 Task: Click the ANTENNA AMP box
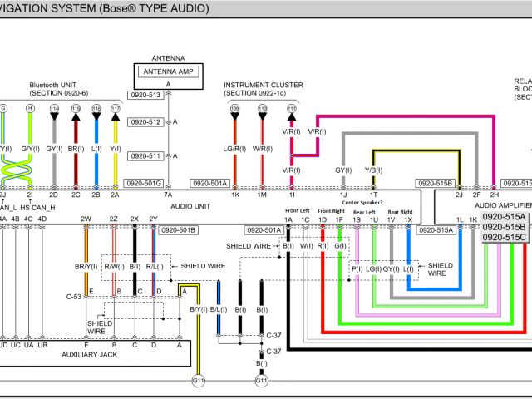(167, 71)
